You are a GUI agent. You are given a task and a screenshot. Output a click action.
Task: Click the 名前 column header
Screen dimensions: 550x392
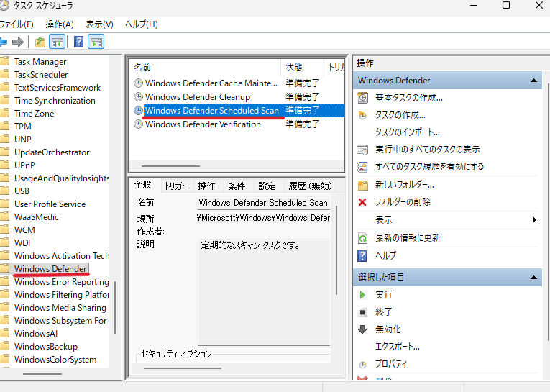pyautogui.click(x=205, y=68)
